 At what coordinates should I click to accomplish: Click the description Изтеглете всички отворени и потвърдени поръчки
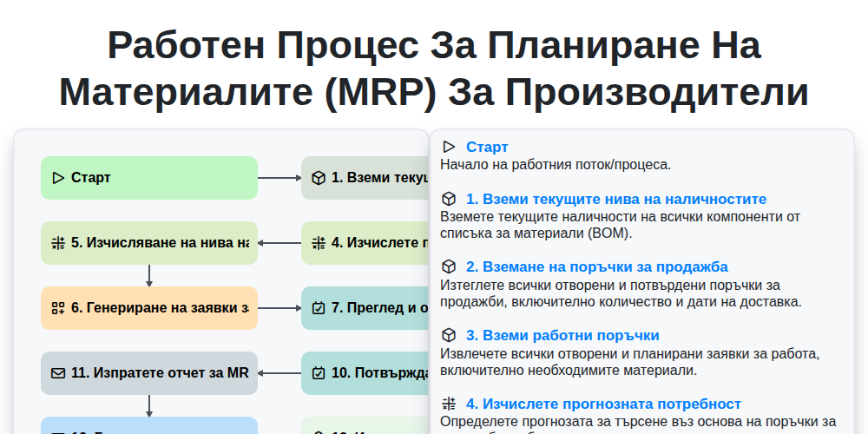621,293
